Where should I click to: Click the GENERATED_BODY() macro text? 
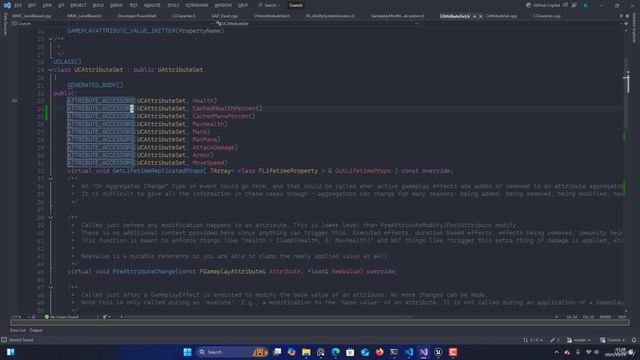click(x=95, y=85)
